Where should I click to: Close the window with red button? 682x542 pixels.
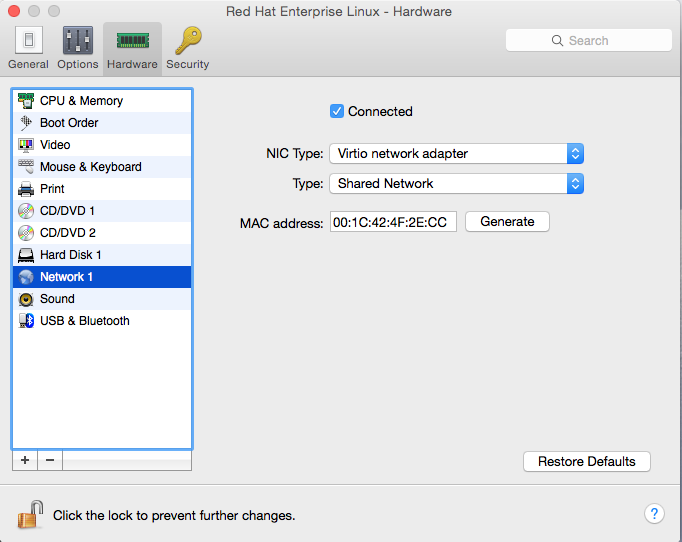(14, 11)
